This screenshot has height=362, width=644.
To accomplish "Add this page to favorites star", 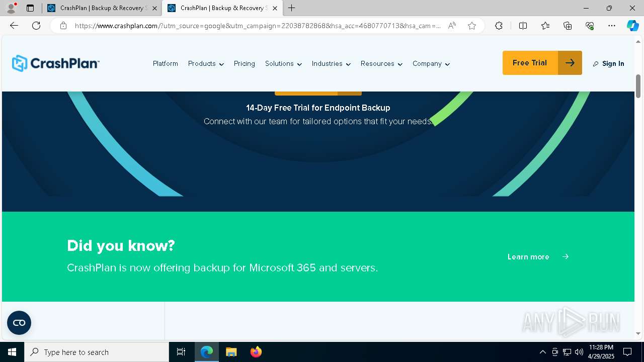I will (472, 26).
